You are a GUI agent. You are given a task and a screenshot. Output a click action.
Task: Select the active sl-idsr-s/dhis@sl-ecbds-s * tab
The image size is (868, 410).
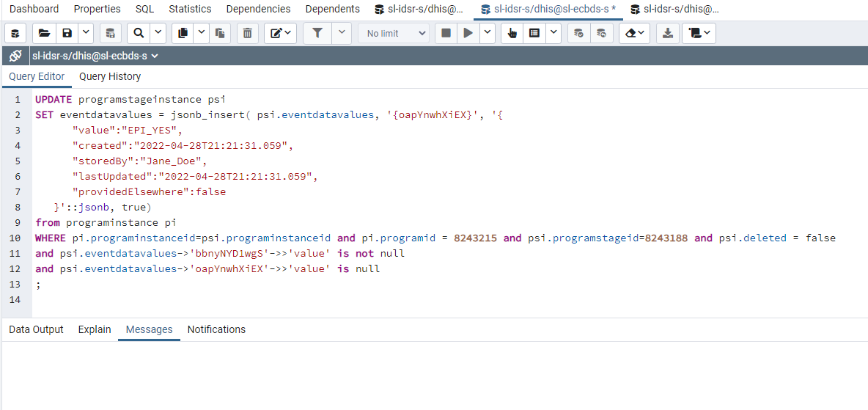[548, 9]
